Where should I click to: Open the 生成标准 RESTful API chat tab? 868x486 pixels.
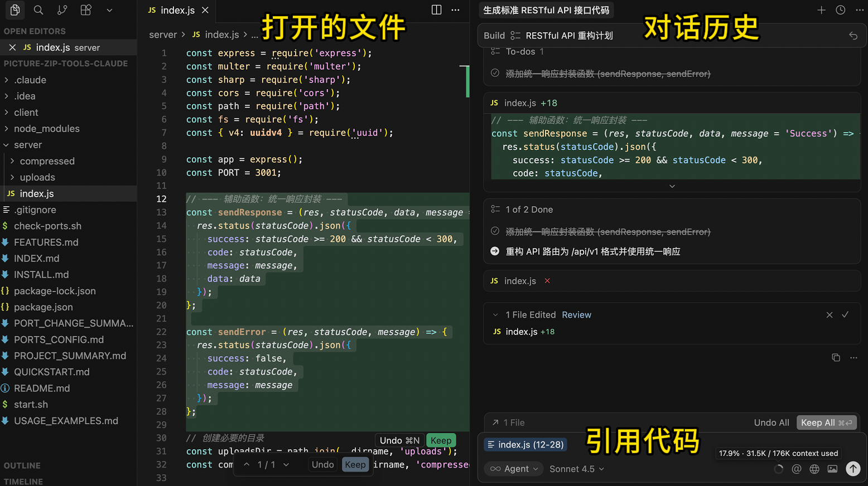point(546,10)
